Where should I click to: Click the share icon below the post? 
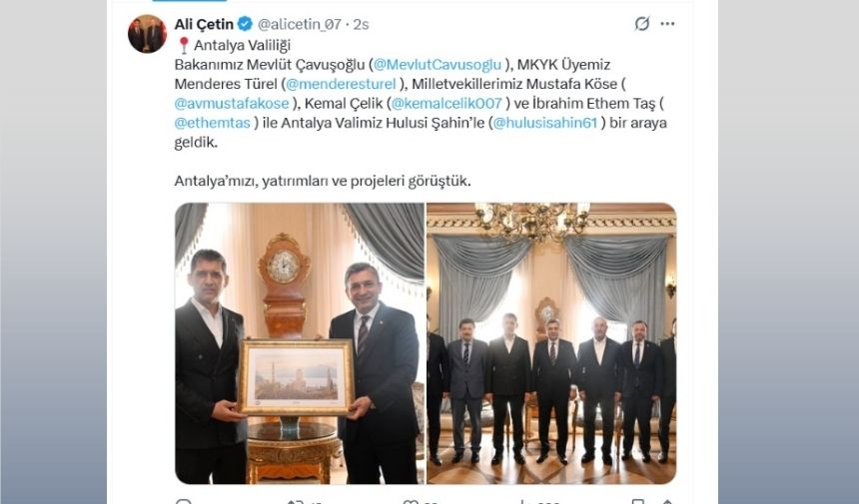coord(667,502)
